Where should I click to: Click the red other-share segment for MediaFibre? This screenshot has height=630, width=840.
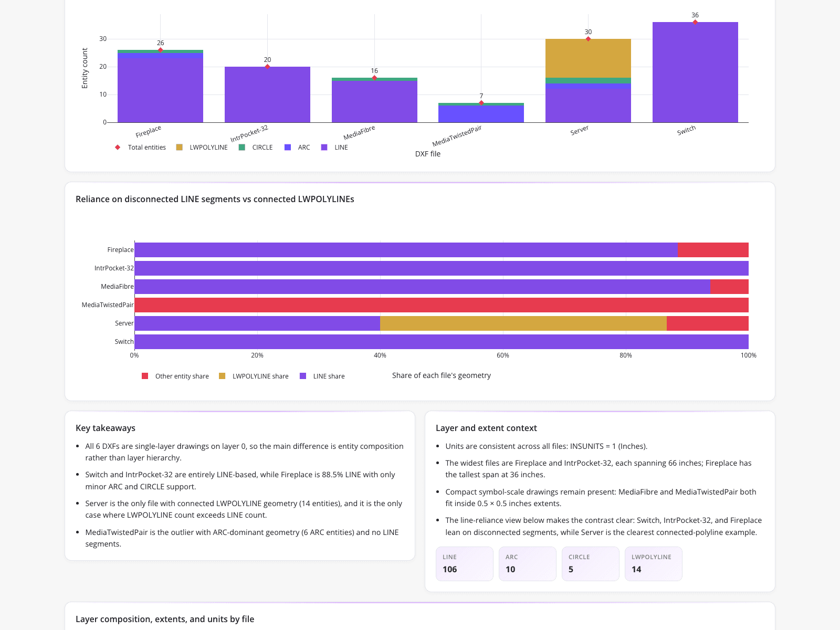point(729,287)
